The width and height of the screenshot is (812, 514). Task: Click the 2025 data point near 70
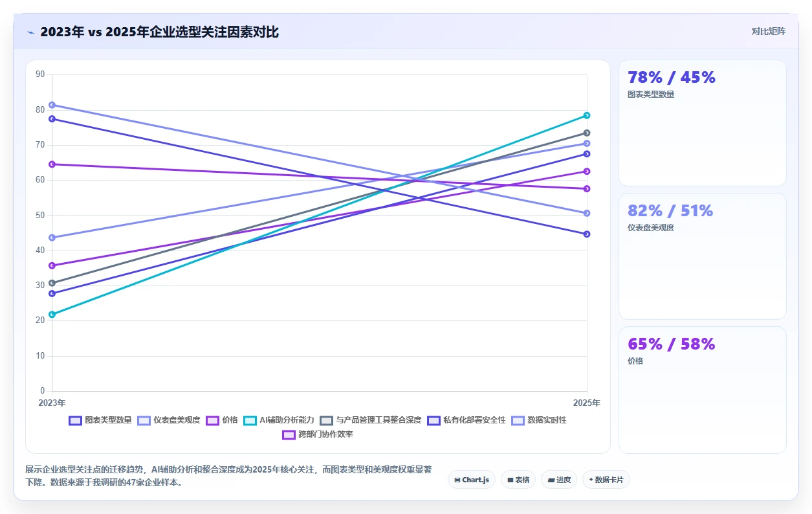(587, 143)
